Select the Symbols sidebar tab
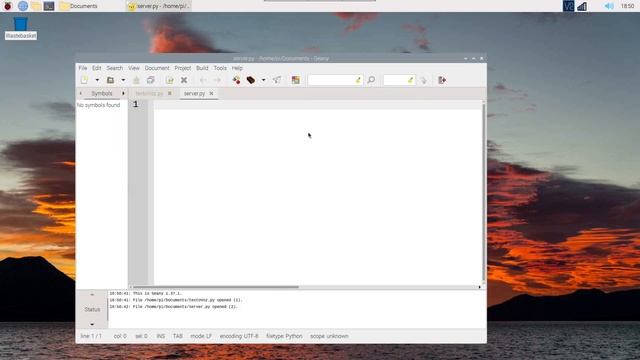This screenshot has height=360, width=640. [102, 93]
